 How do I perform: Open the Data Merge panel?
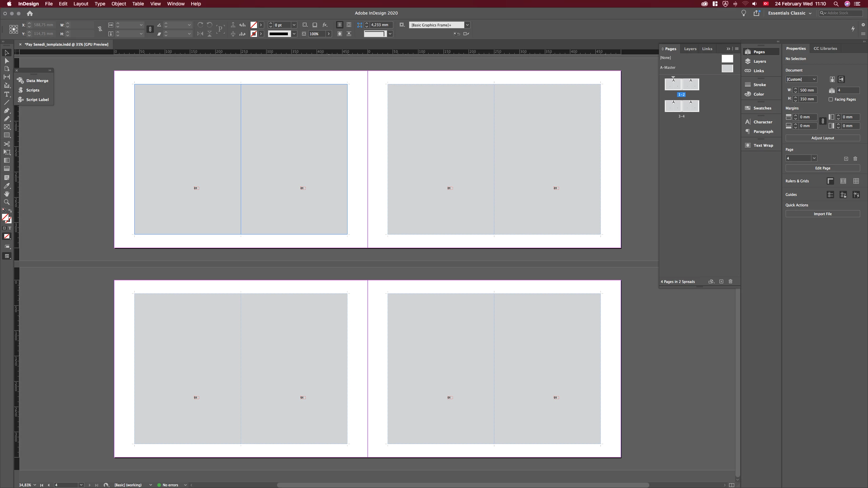[37, 81]
